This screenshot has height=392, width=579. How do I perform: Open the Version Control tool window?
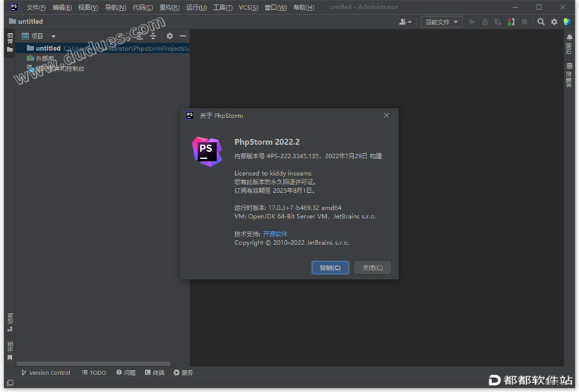[45, 372]
